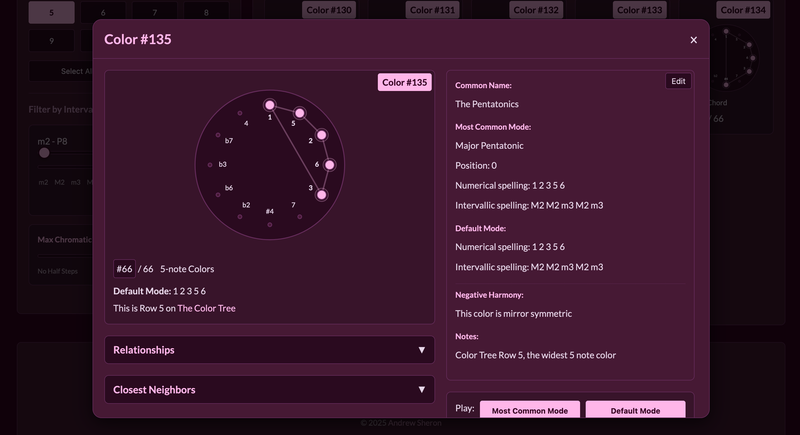Viewport: 800px width, 435px height.
Task: Toggle note b3 dot on the circle
Action: point(210,165)
